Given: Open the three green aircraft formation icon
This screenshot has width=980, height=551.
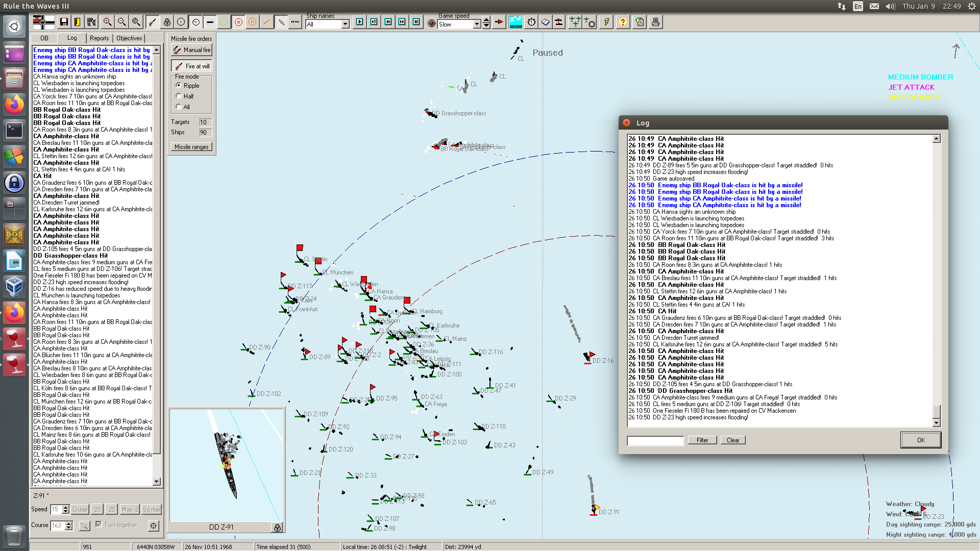Looking at the screenshot, I should (x=575, y=22).
